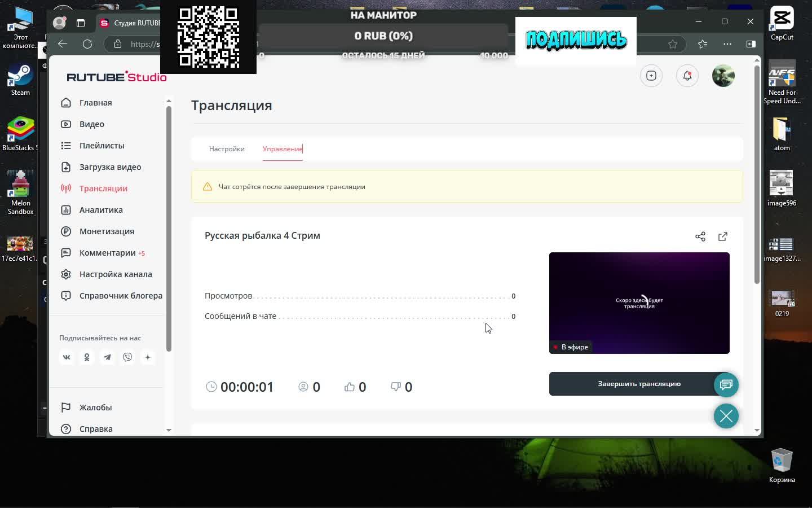
Task: Click the stream timer clock icon
Action: [x=211, y=387]
